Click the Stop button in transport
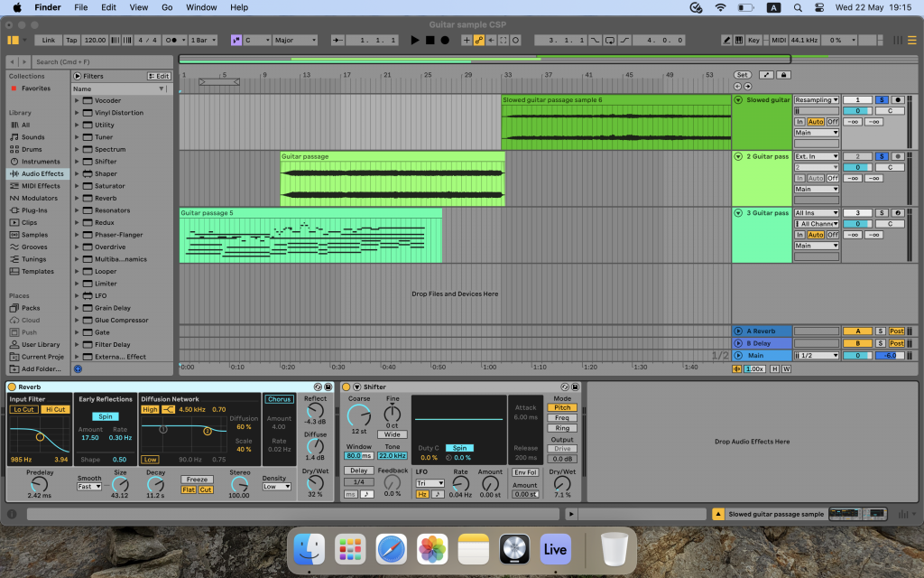The image size is (924, 578). tap(430, 40)
